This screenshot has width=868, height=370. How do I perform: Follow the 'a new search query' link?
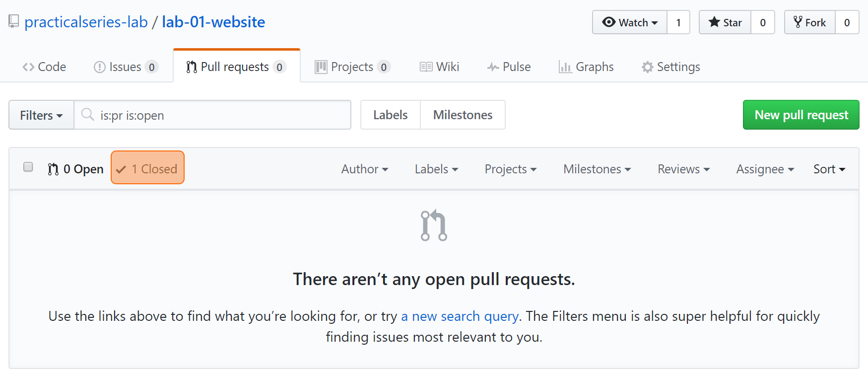(460, 316)
